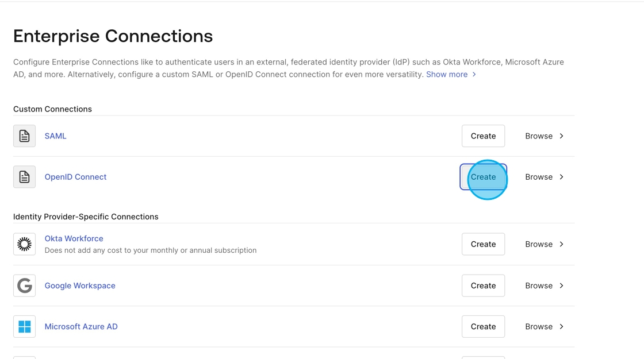Create a Microsoft Azure AD connection
This screenshot has height=359, width=644.
point(483,327)
